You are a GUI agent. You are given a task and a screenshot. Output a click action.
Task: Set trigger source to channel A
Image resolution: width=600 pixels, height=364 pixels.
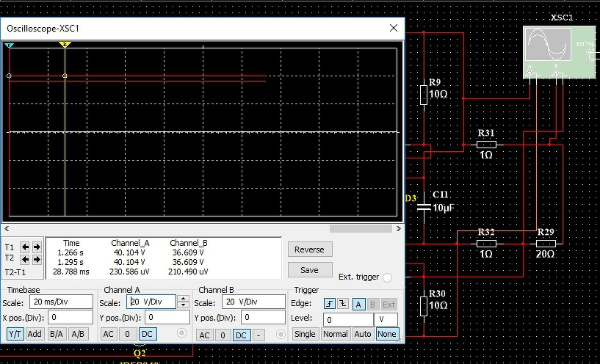click(358, 305)
